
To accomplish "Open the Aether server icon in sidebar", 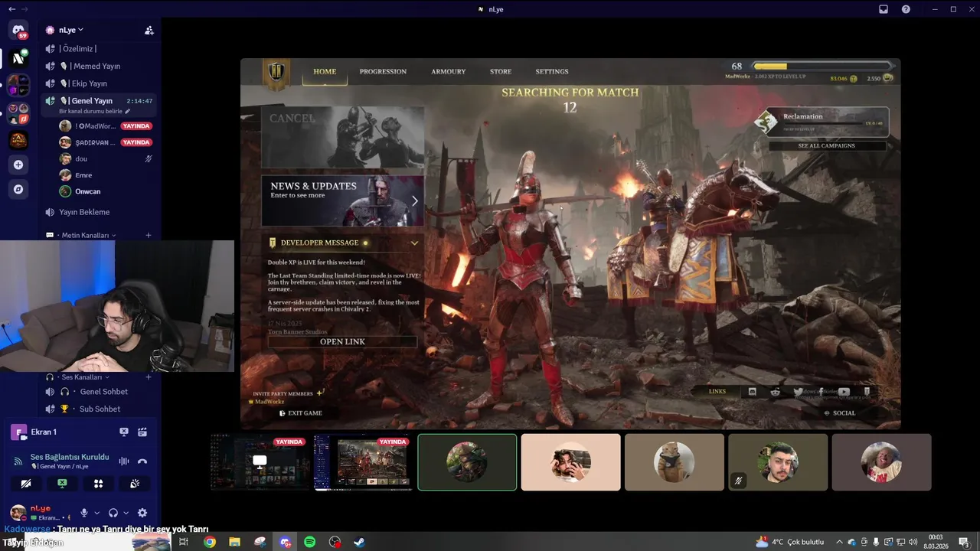I will [x=18, y=140].
